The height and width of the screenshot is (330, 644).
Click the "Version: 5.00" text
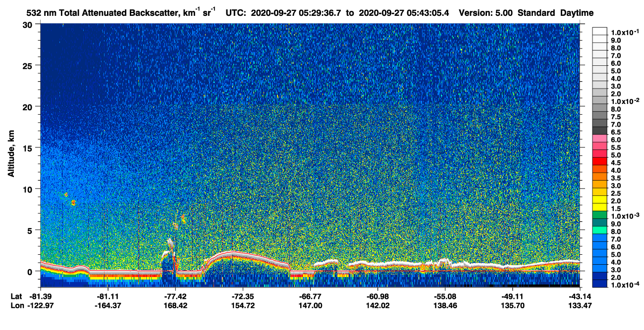point(486,13)
